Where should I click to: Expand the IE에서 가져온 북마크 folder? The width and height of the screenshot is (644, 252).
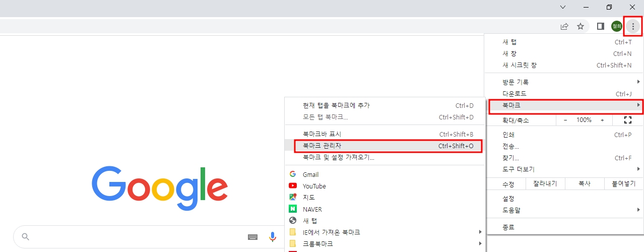(x=384, y=232)
